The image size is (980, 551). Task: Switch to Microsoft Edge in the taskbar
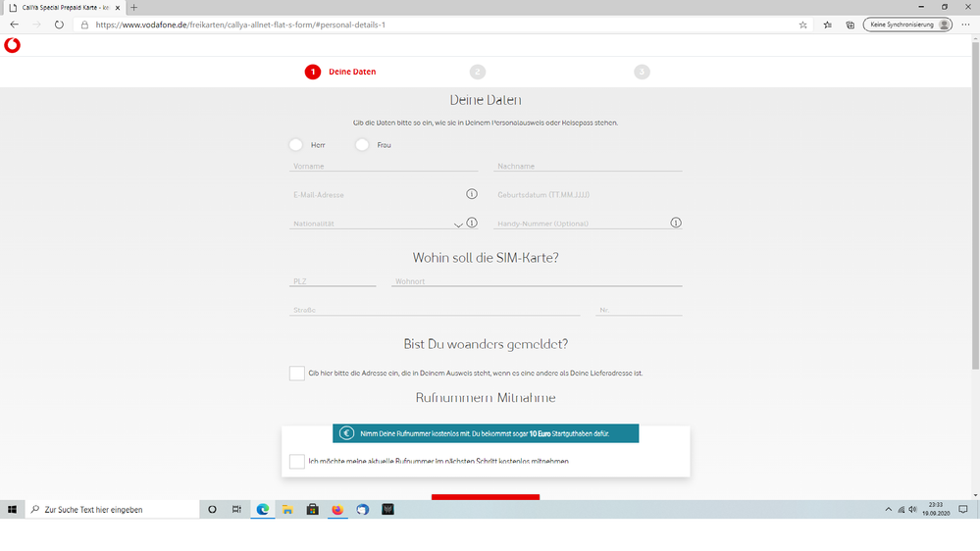point(263,510)
